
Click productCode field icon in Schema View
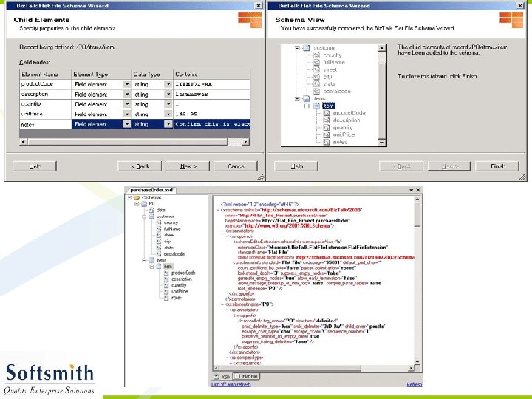[327, 113]
